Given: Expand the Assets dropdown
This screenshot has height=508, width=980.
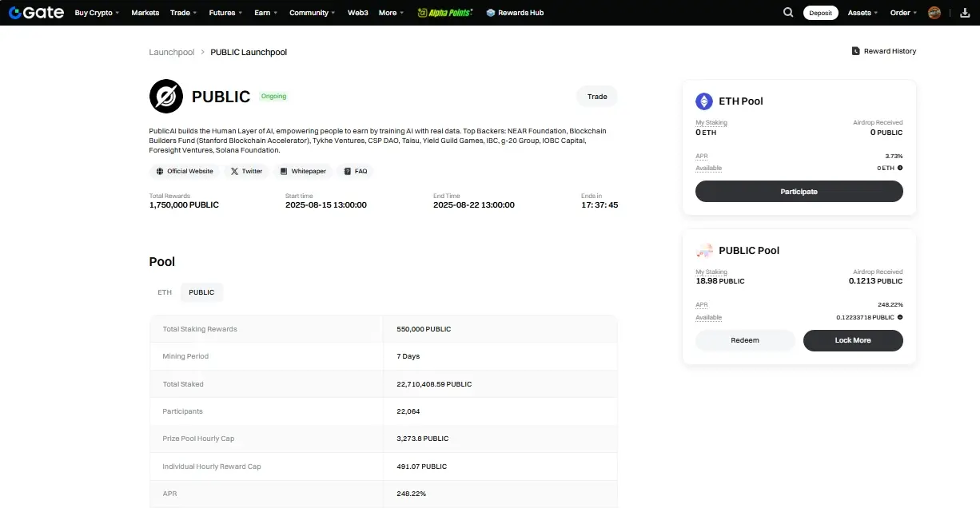Looking at the screenshot, I should point(862,13).
